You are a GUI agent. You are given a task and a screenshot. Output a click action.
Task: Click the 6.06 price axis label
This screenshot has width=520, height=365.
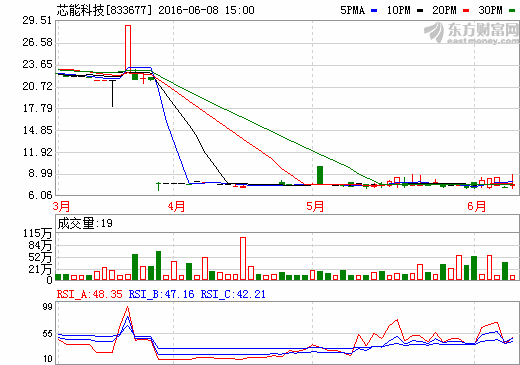[40, 195]
